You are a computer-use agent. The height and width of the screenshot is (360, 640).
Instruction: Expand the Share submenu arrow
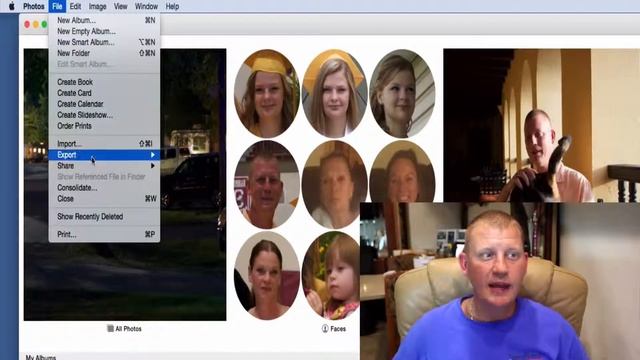coord(153,166)
